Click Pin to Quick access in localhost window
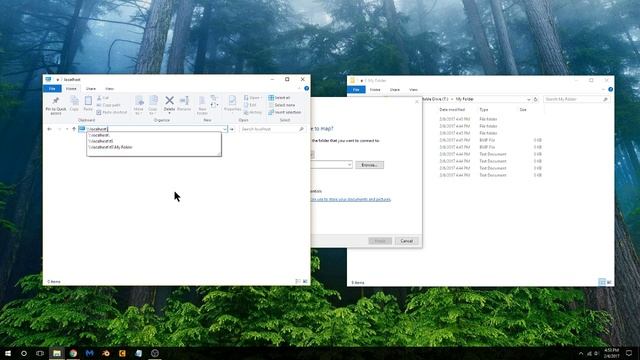 pos(56,105)
